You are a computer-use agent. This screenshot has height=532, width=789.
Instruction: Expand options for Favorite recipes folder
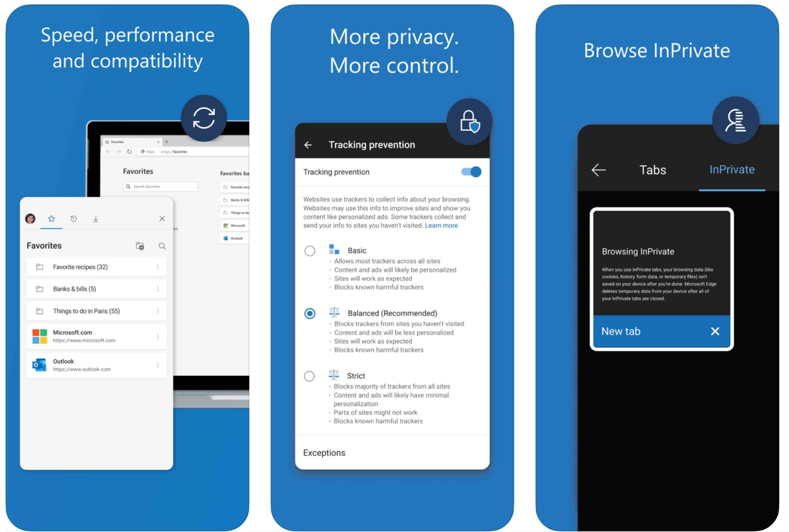coord(157,267)
